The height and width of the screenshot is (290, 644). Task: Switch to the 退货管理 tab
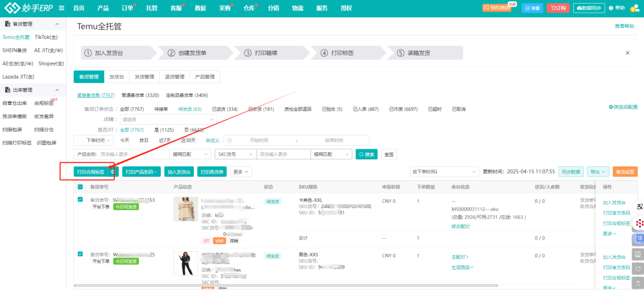coord(175,77)
